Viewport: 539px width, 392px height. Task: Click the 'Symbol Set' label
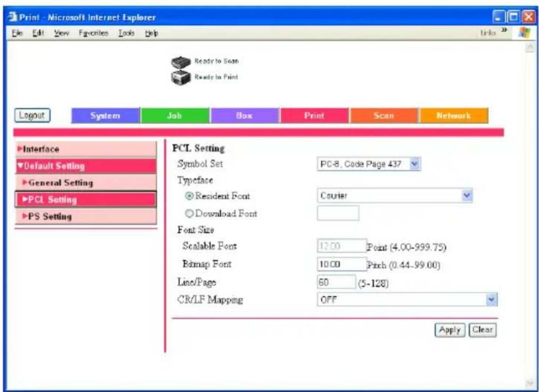[x=200, y=164]
